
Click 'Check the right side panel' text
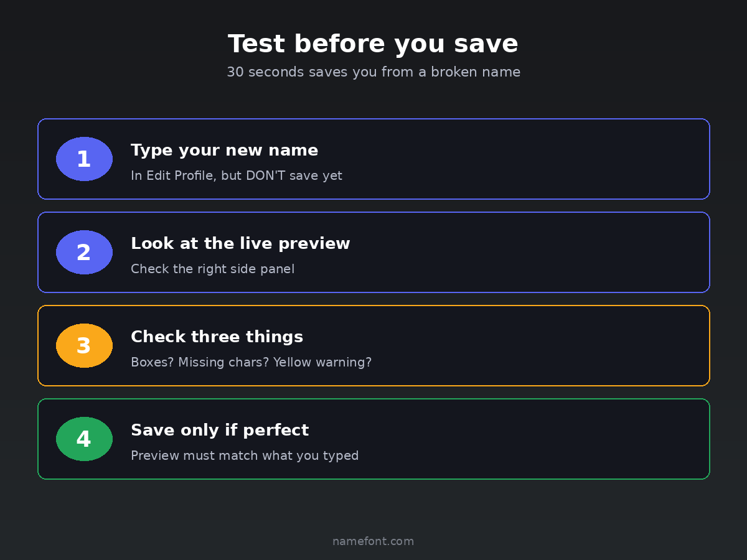(x=212, y=269)
